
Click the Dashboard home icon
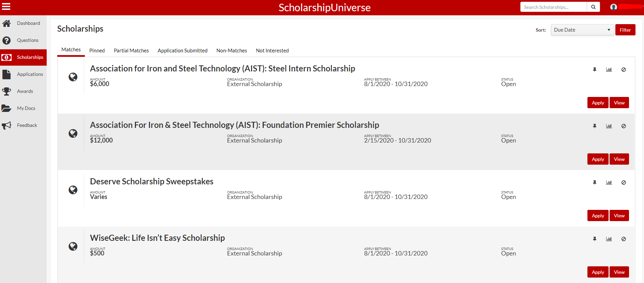point(6,23)
